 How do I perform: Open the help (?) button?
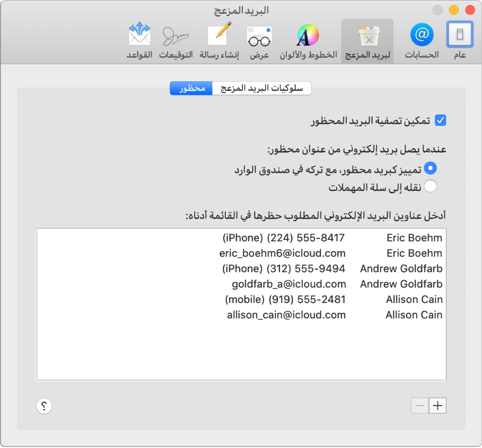point(44,406)
